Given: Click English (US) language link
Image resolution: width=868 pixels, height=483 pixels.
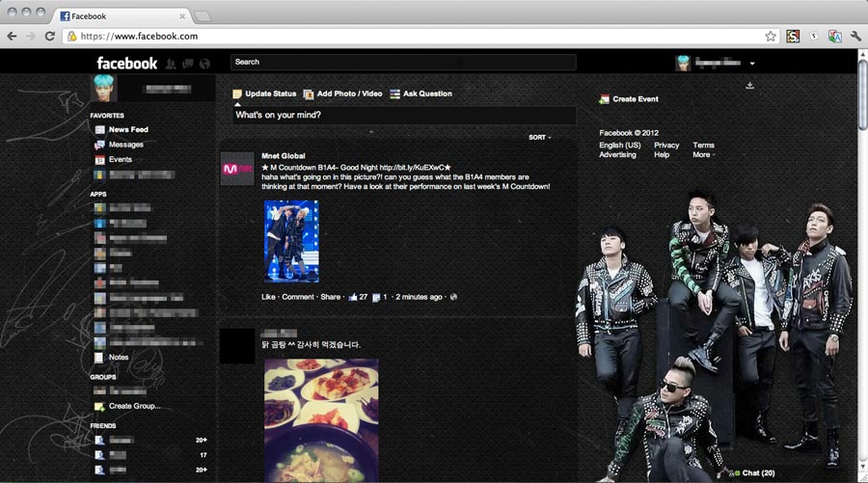Looking at the screenshot, I should (x=619, y=145).
